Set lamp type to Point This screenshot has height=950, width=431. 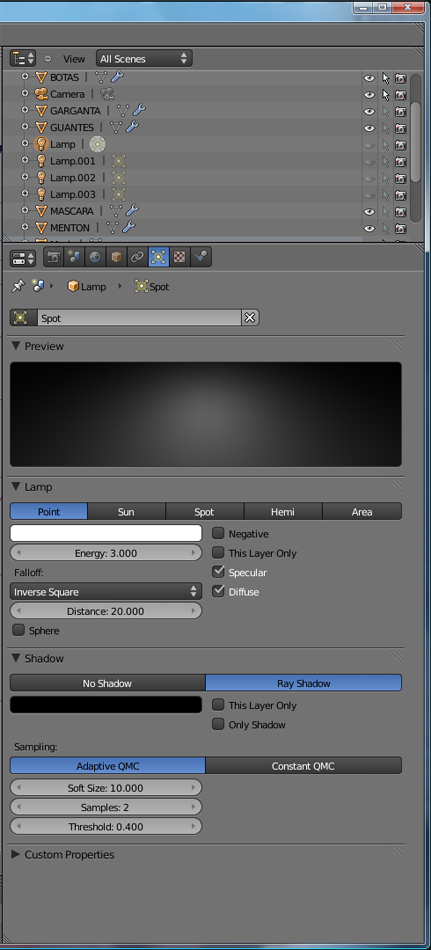pos(49,512)
